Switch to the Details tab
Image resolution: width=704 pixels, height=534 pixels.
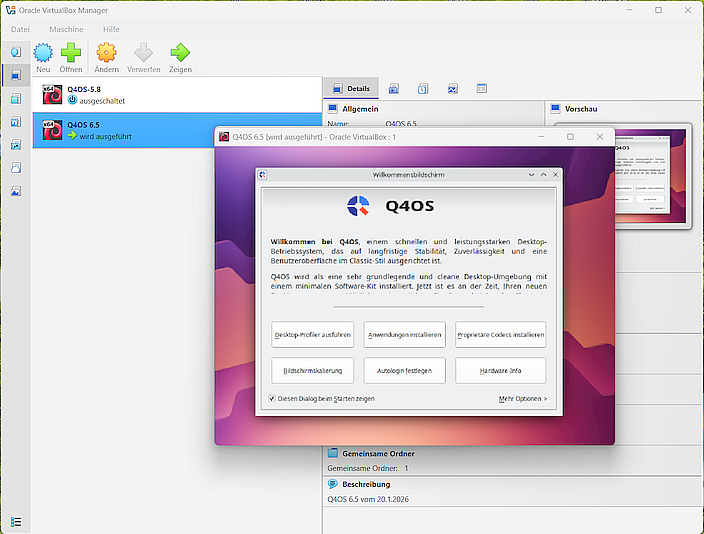click(350, 89)
